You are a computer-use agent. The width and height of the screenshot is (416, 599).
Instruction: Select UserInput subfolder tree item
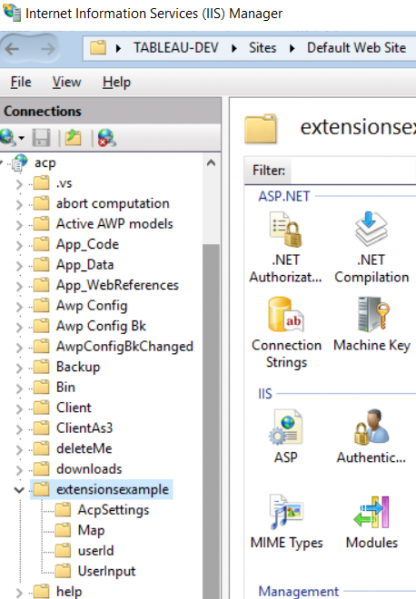click(107, 571)
